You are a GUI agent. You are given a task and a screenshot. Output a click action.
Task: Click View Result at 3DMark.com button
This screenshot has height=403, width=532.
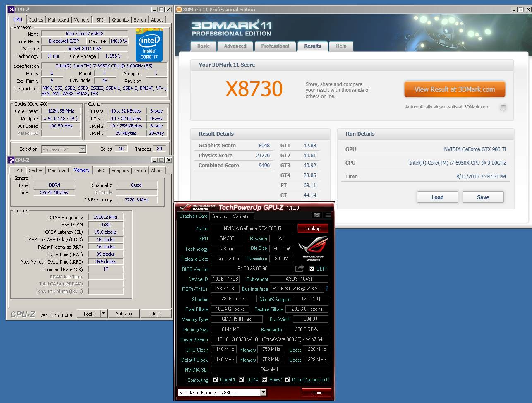point(455,89)
